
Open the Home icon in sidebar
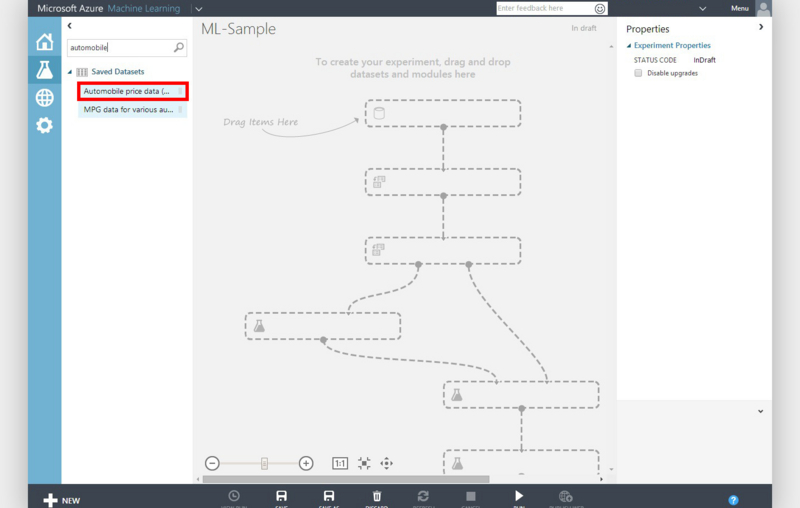click(x=44, y=42)
